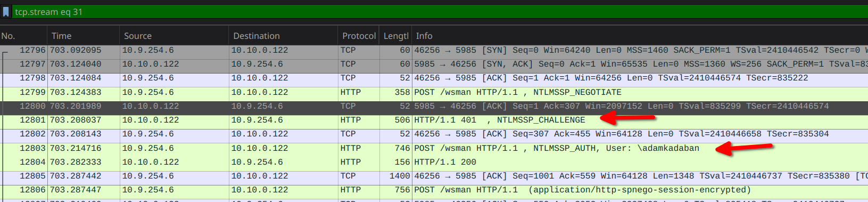Select packet 12805 with length 1400
This screenshot has height=202, width=868.
tap(434, 176)
